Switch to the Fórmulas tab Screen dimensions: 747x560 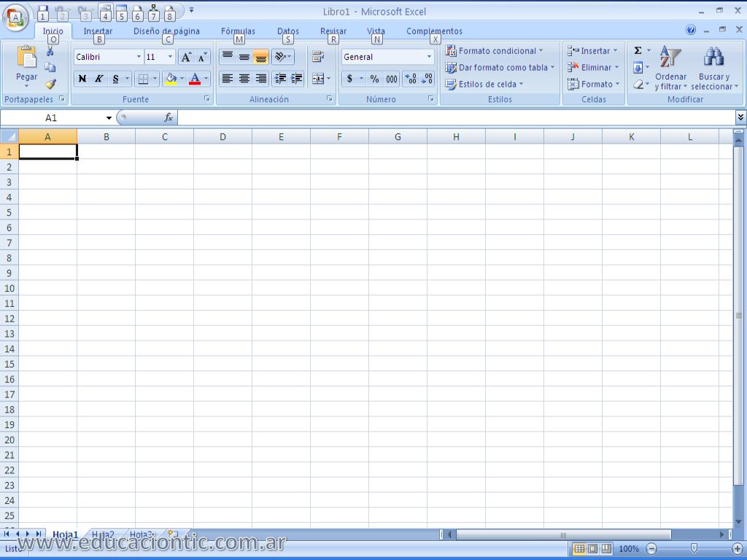(238, 31)
